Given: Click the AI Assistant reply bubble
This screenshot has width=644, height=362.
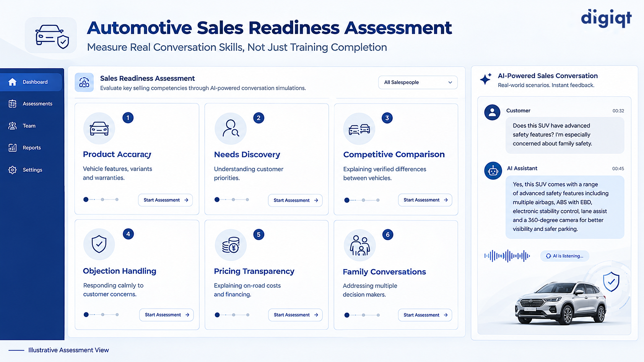Looking at the screenshot, I should (x=565, y=207).
